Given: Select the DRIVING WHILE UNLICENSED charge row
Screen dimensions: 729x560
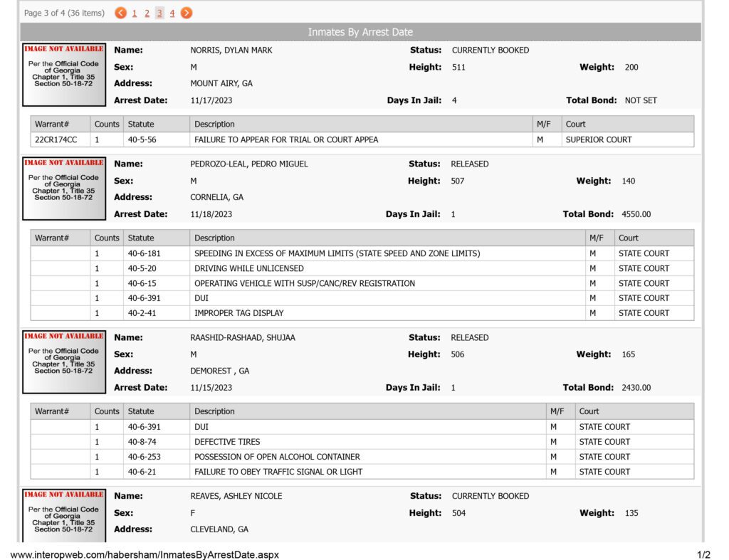Looking at the screenshot, I should coord(362,268).
